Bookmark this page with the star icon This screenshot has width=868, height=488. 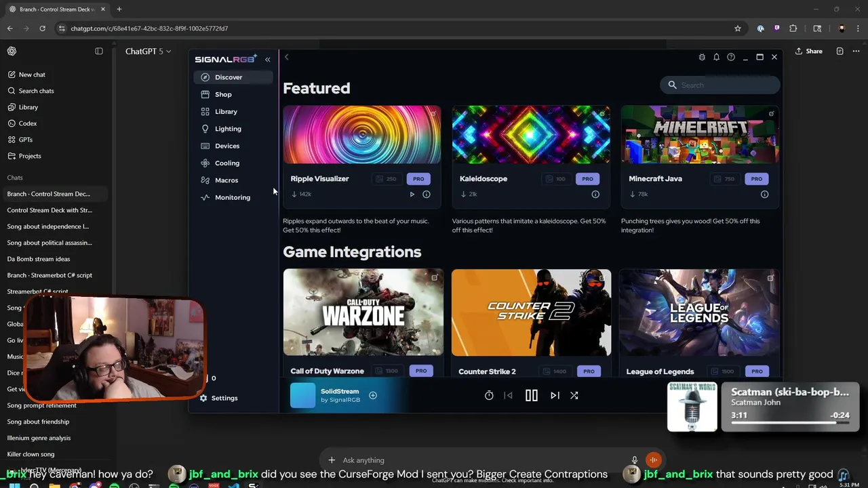(x=738, y=28)
